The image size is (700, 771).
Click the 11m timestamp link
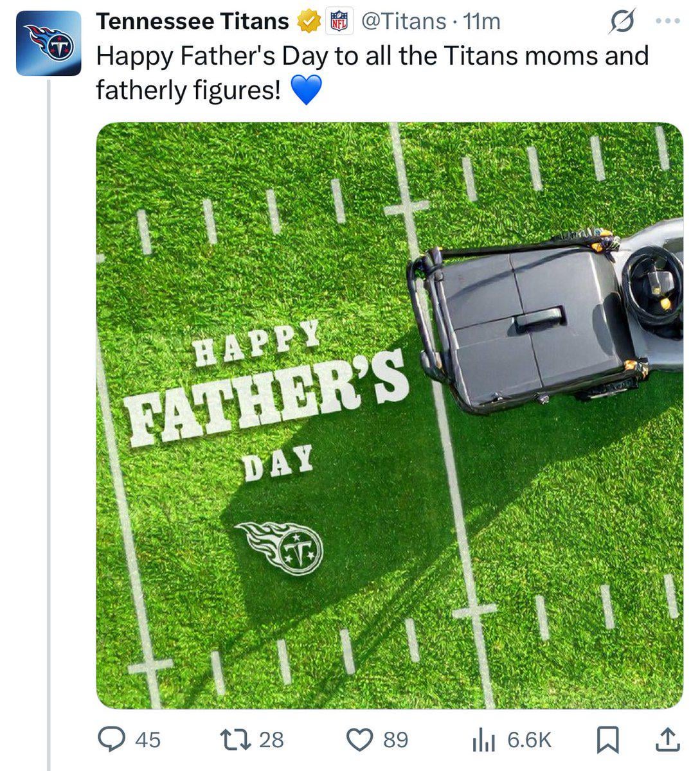click(x=481, y=22)
